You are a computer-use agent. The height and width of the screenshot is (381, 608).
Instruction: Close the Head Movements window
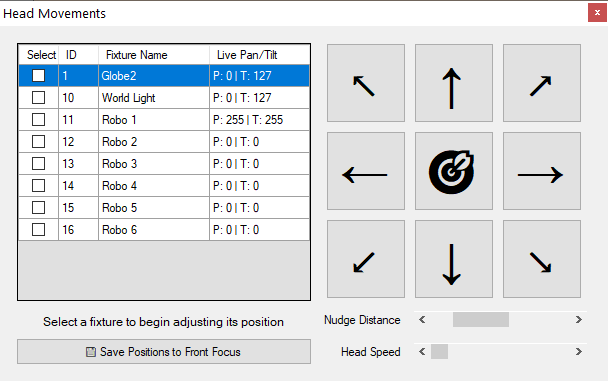point(597,13)
